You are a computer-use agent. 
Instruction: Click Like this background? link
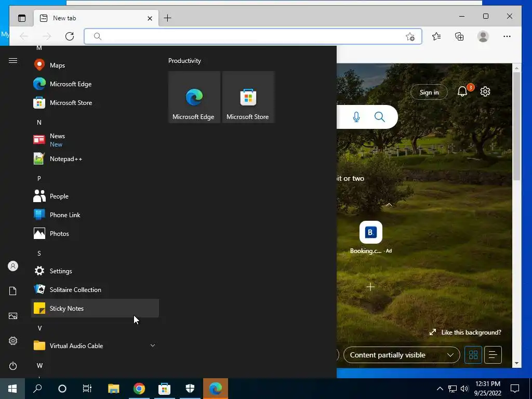point(465,332)
